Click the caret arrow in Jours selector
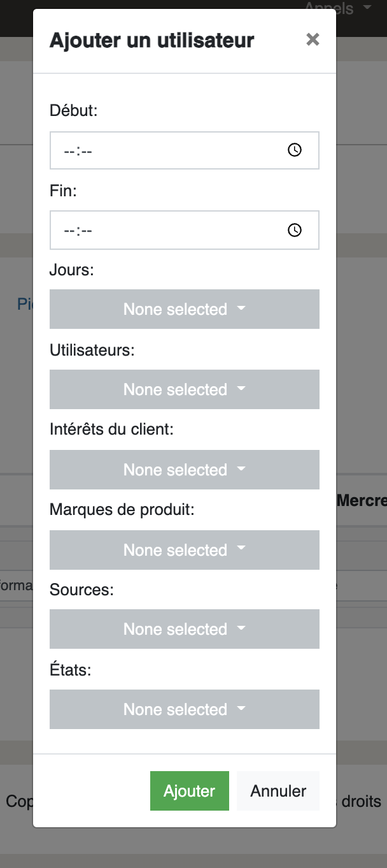Screen dimensions: 387x868 pyautogui.click(x=241, y=308)
